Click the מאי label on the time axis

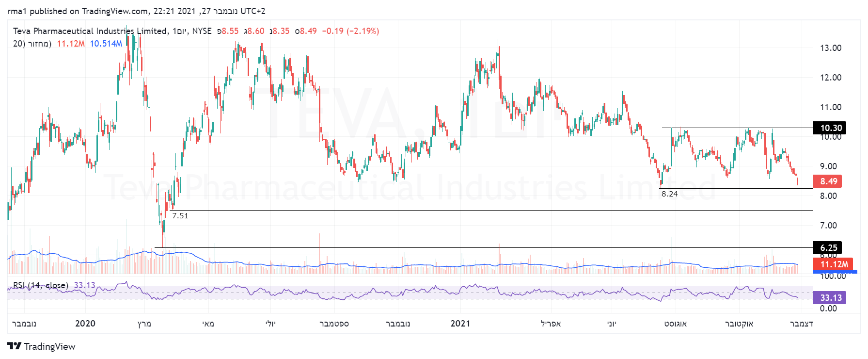(208, 324)
